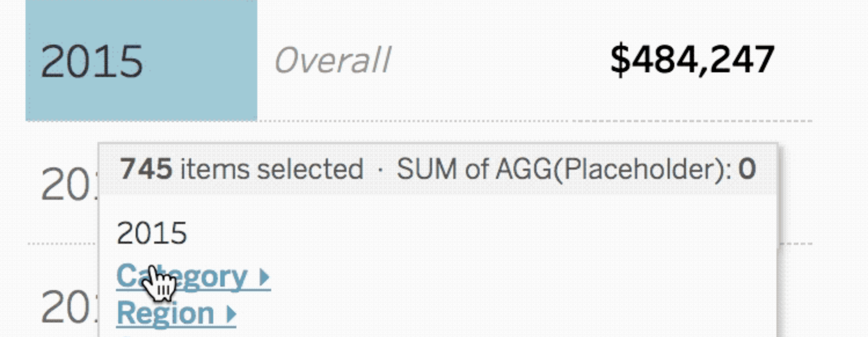Viewport: 868px width, 337px height.
Task: Click the dot separator in tooltip header
Action: pyautogui.click(x=380, y=170)
